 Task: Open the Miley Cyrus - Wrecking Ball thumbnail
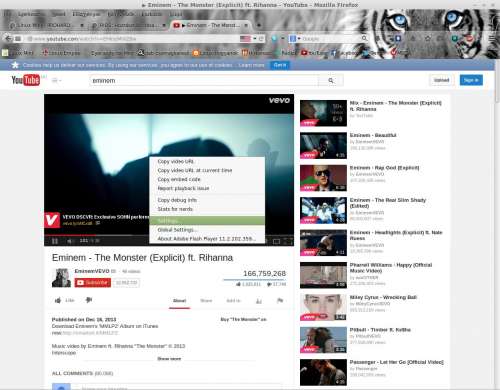(x=323, y=307)
